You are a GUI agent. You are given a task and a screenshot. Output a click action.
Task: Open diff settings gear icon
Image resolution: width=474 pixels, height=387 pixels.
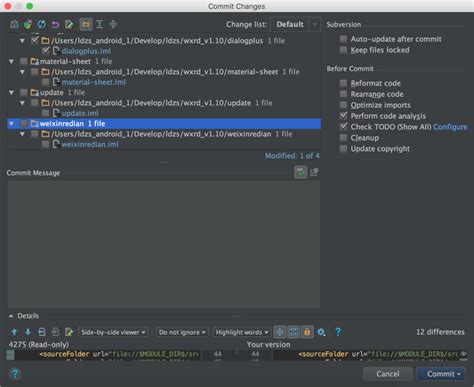(321, 332)
